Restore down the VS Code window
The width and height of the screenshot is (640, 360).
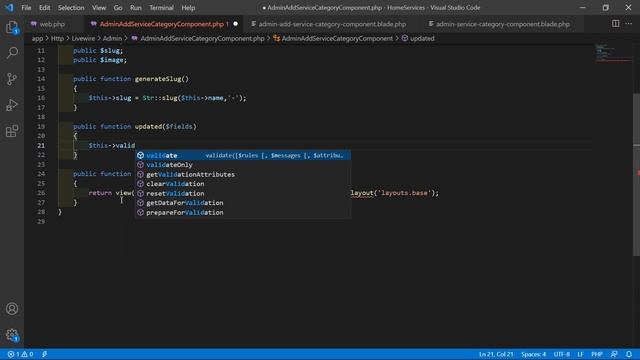coord(606,7)
